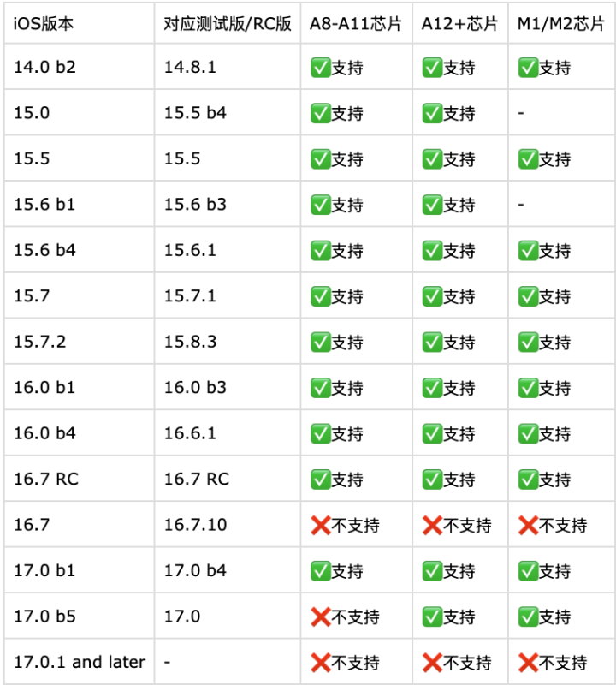Image resolution: width=616 pixels, height=685 pixels.
Task: Click the green check in row 16.0 b1 under A8-A11芯片
Action: point(321,388)
